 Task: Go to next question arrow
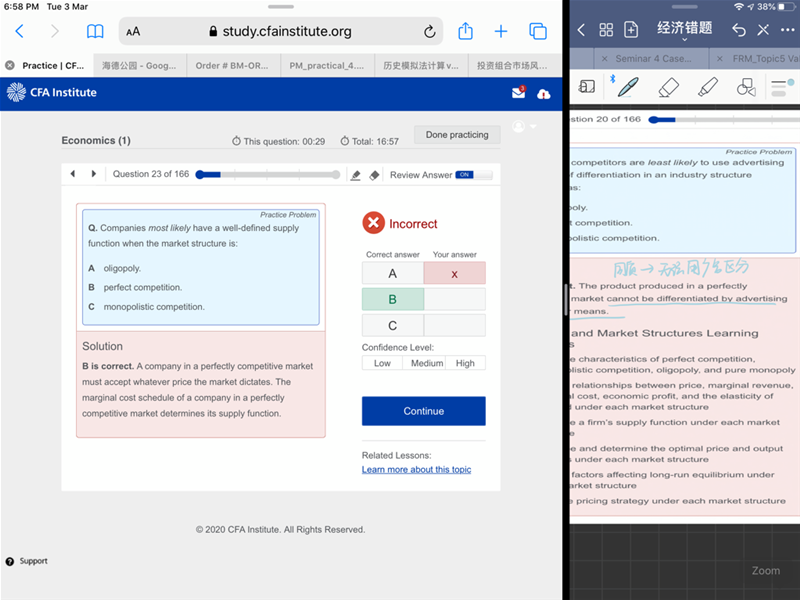pyautogui.click(x=93, y=174)
